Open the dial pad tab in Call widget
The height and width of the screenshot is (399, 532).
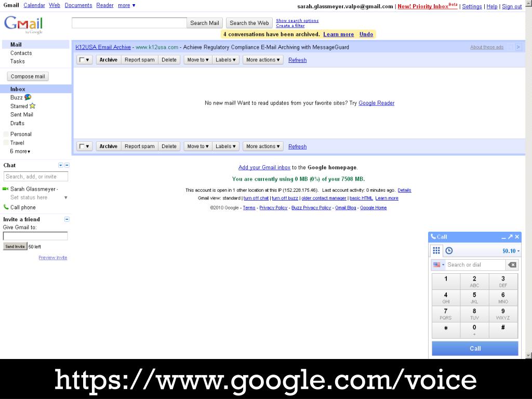pyautogui.click(x=436, y=251)
